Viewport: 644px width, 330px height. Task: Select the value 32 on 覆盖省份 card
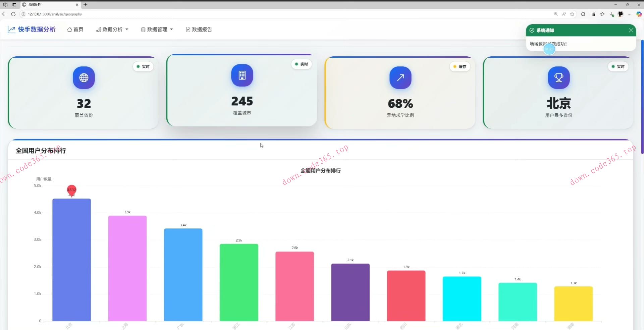84,103
